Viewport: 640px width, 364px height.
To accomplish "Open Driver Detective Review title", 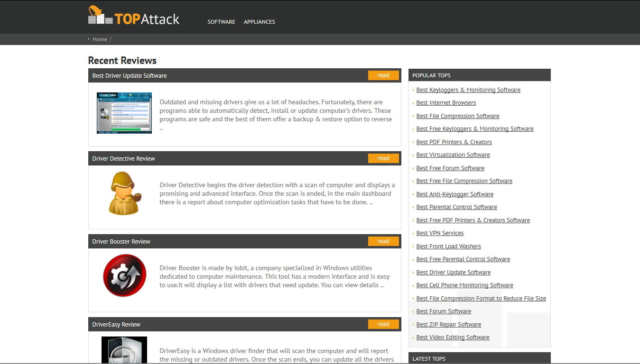I will (x=124, y=158).
